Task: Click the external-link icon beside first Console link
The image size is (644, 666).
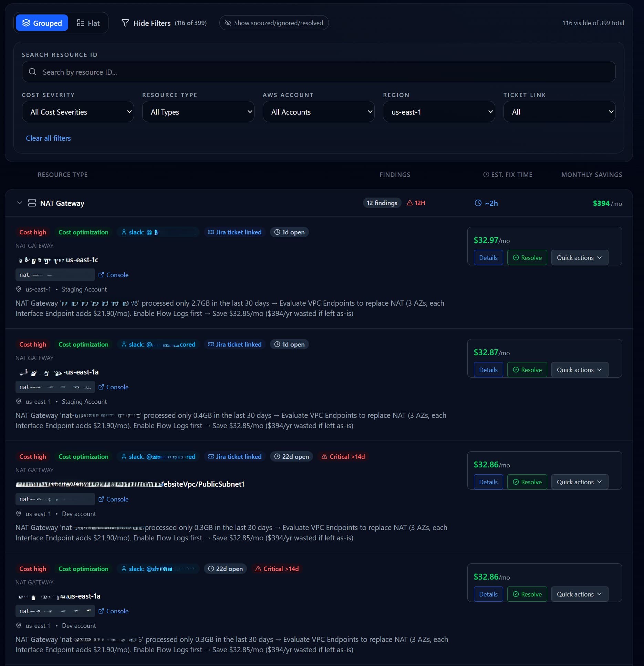Action: (x=101, y=275)
